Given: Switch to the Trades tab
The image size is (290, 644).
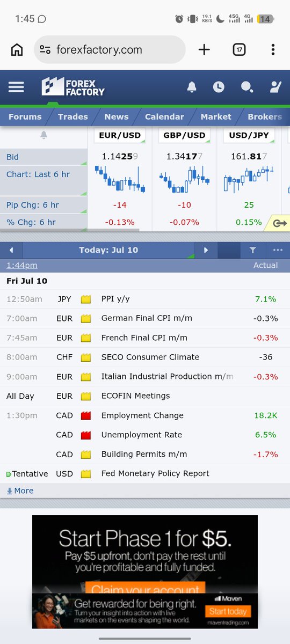Looking at the screenshot, I should point(73,116).
